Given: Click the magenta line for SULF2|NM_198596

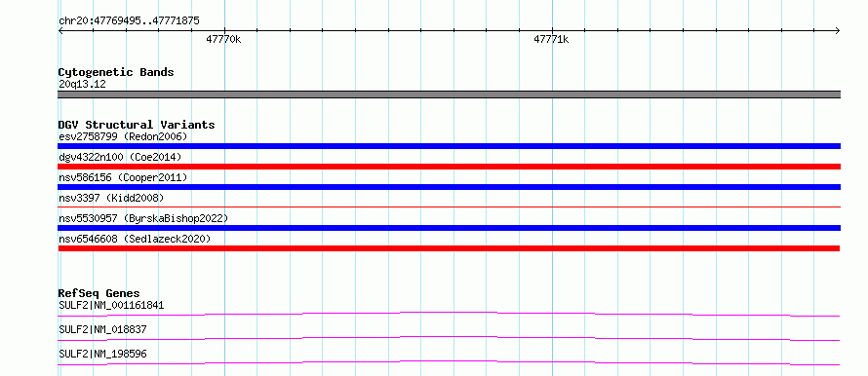Looking at the screenshot, I should (x=449, y=362).
